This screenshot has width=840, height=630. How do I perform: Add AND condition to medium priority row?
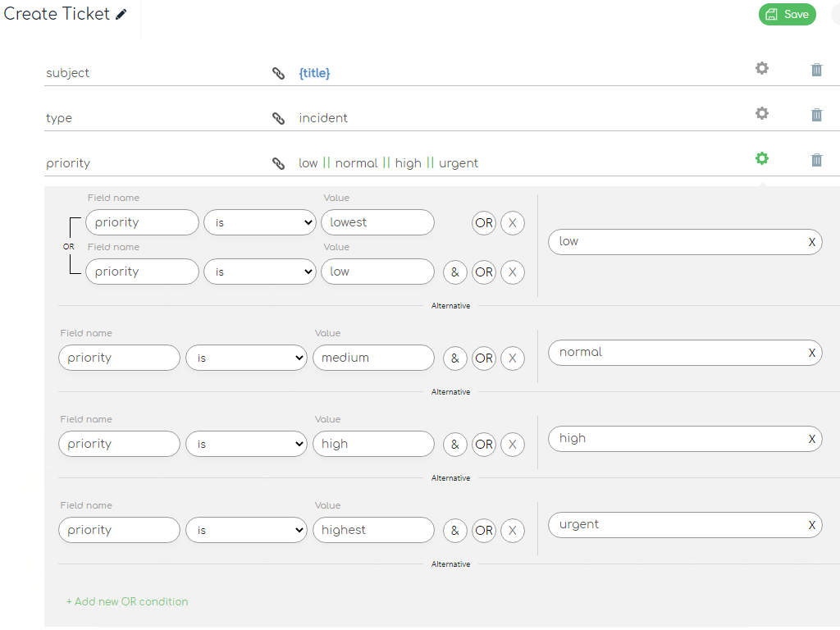454,358
